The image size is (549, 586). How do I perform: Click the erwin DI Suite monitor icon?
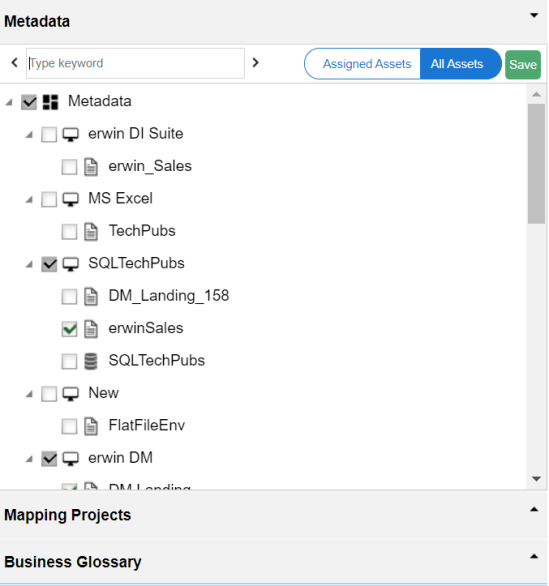point(70,135)
